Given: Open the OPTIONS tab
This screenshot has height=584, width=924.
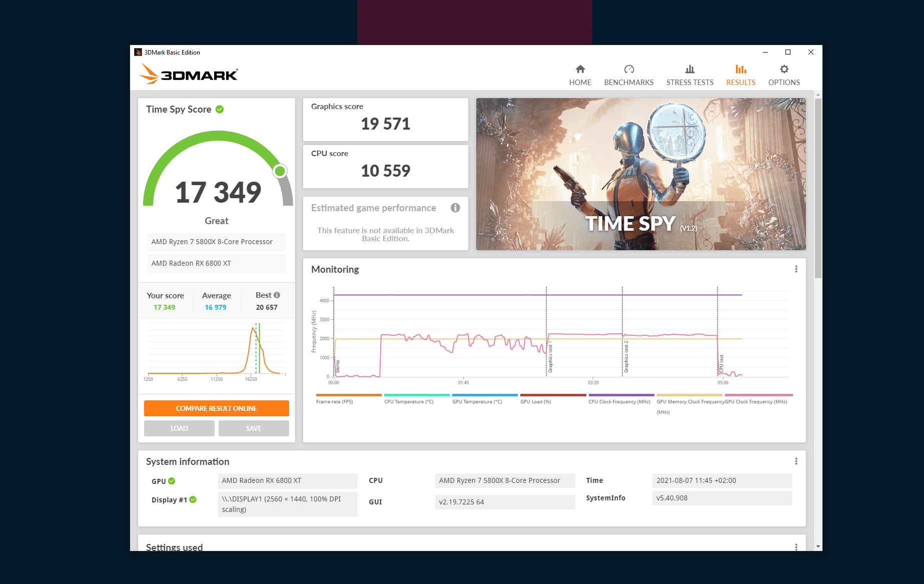Looking at the screenshot, I should [783, 75].
